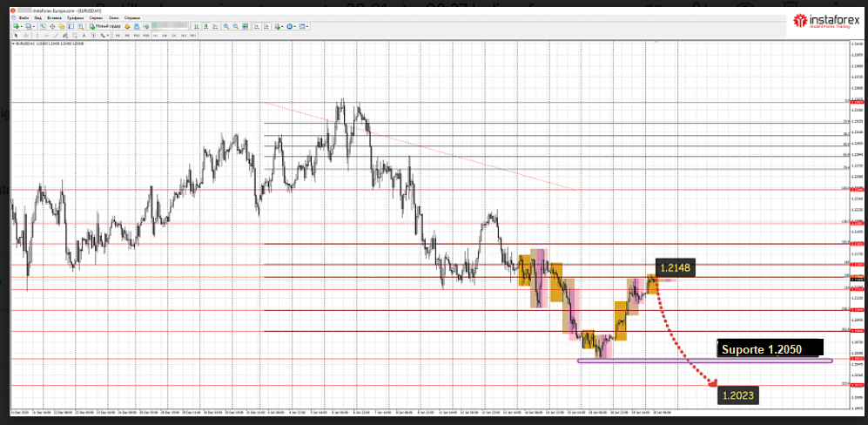Switch to H1 timeframe
The height and width of the screenshot is (425, 868).
[155, 36]
